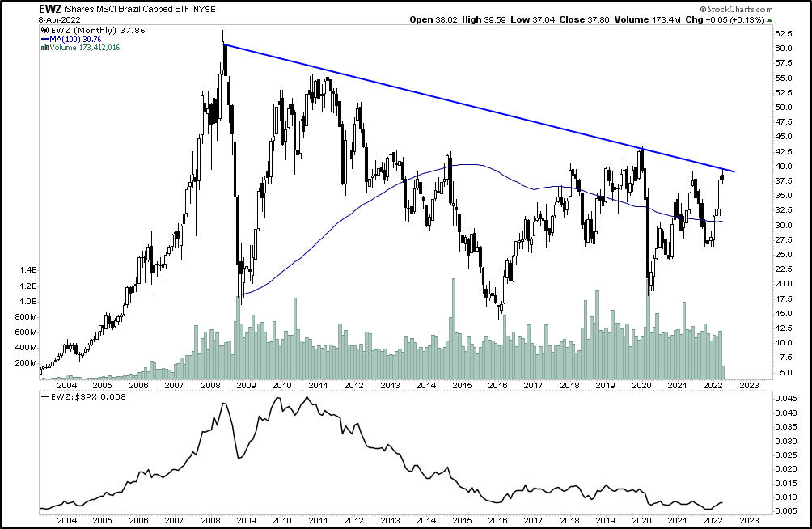Image resolution: width=812 pixels, height=529 pixels.
Task: Click the Low 37.04 reading
Action: click(532, 19)
